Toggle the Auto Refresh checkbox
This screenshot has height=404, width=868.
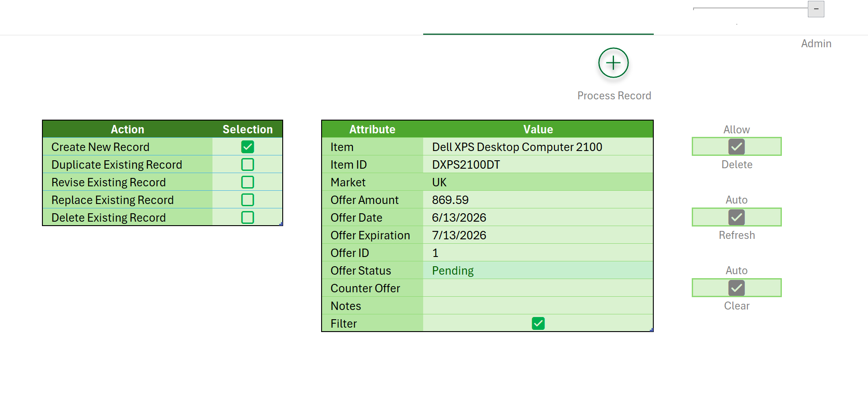pos(736,217)
